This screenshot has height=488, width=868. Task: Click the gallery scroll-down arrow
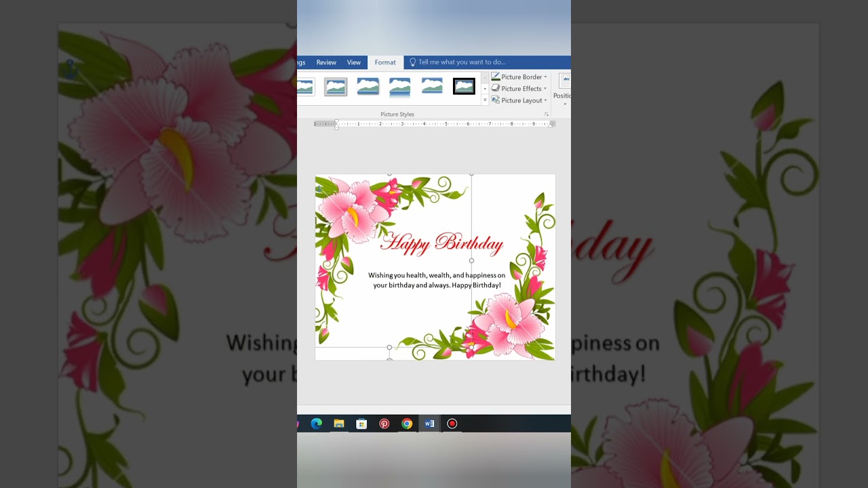[x=485, y=88]
